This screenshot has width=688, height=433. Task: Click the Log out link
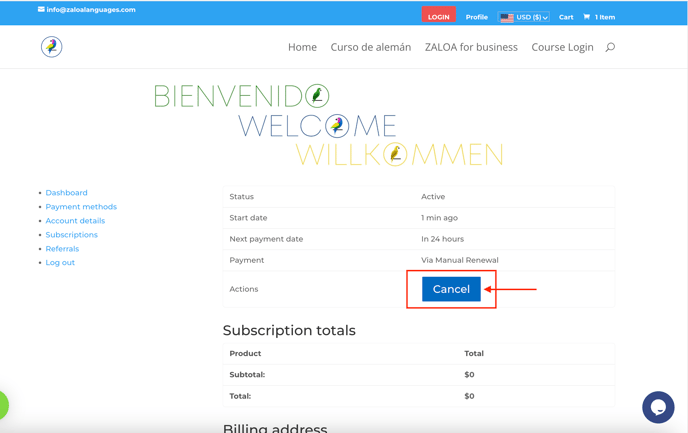(x=60, y=262)
